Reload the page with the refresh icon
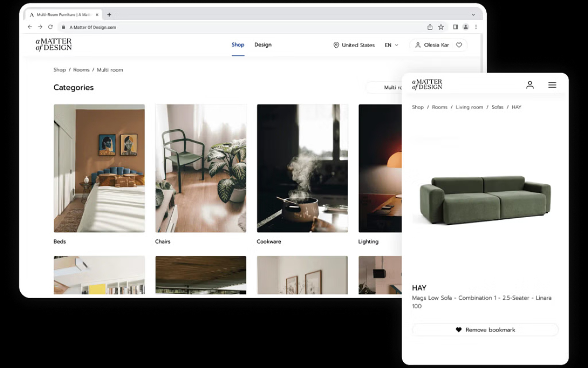The image size is (588, 368). [51, 27]
